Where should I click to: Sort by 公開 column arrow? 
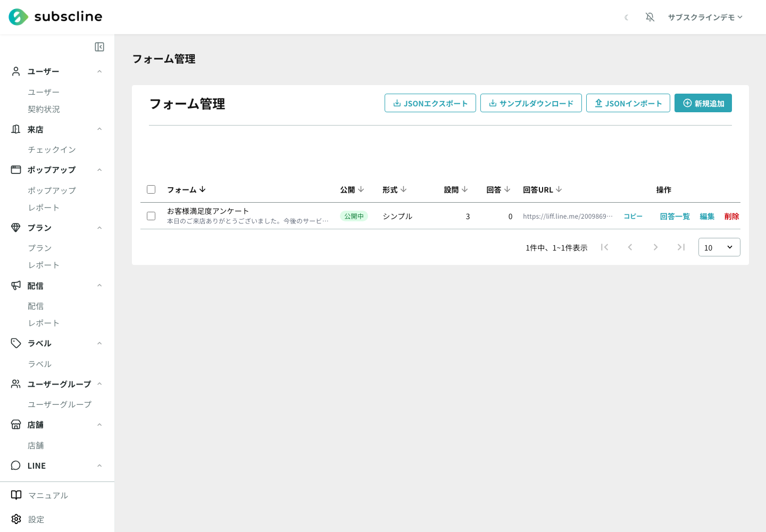tap(361, 189)
